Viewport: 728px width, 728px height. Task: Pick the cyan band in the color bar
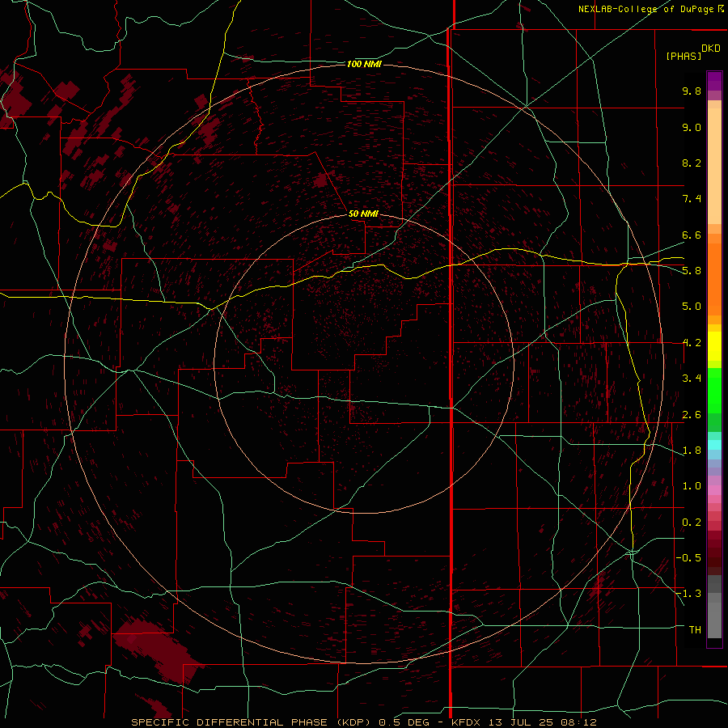[714, 445]
